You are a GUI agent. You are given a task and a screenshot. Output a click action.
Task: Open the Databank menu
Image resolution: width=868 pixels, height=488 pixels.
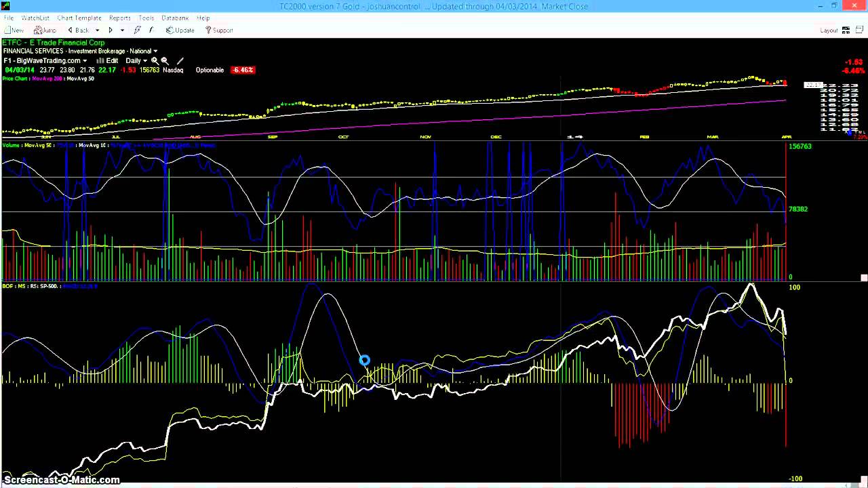pyautogui.click(x=175, y=18)
